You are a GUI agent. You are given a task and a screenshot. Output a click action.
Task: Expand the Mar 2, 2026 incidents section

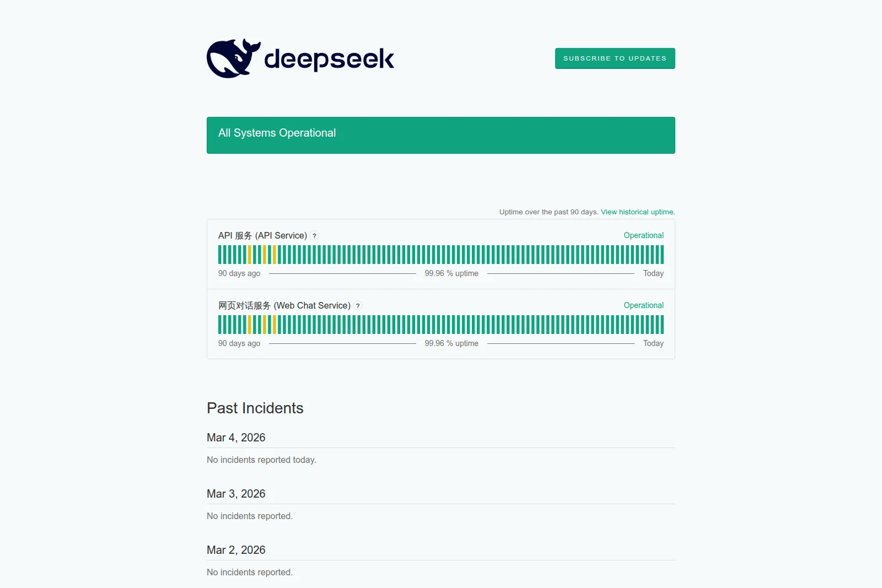pyautogui.click(x=236, y=550)
